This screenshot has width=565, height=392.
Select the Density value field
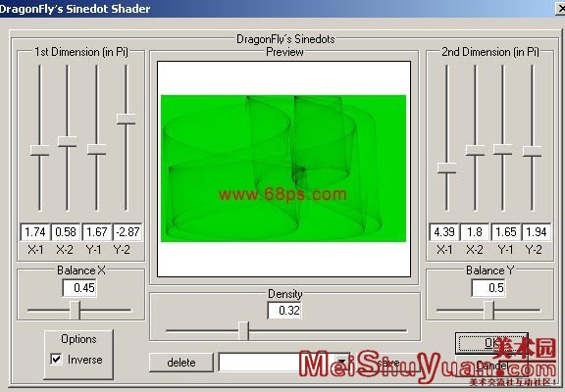pos(284,311)
